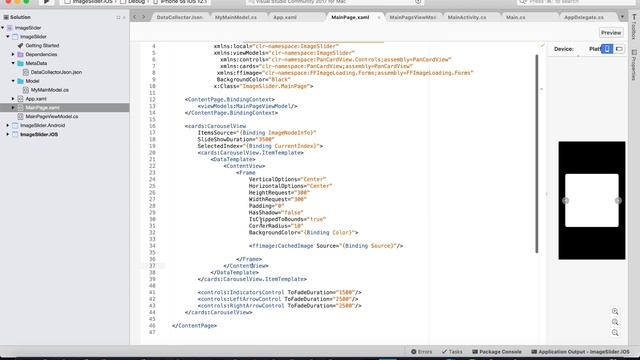Switch to the DataCollector.json tab
Image resolution: width=640 pixels, height=360 pixels.
[180, 17]
